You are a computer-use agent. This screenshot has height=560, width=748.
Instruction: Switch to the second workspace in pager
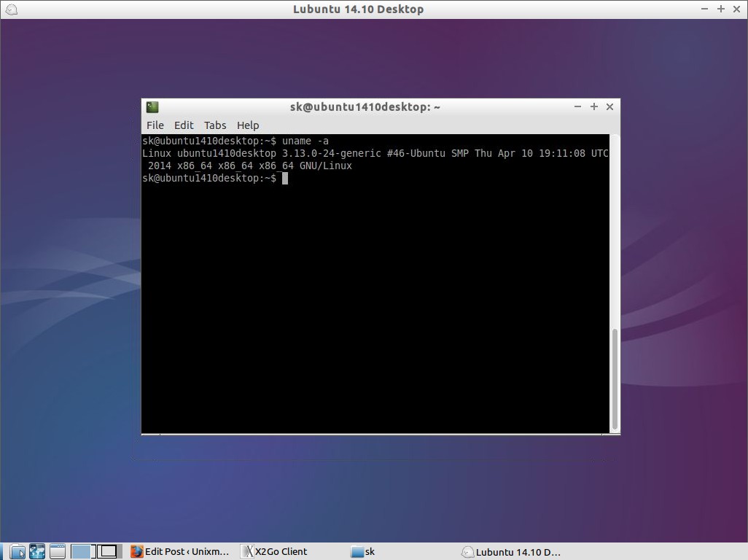coord(109,551)
